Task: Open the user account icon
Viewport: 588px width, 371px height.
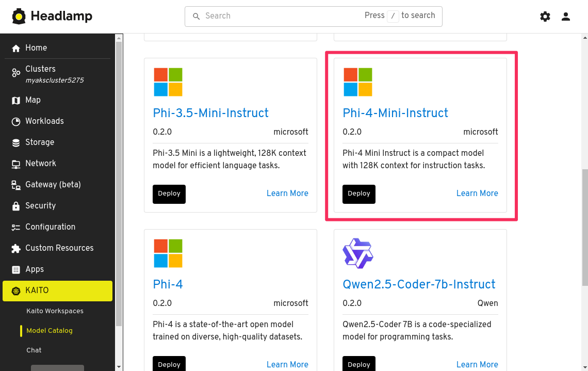Action: point(566,17)
